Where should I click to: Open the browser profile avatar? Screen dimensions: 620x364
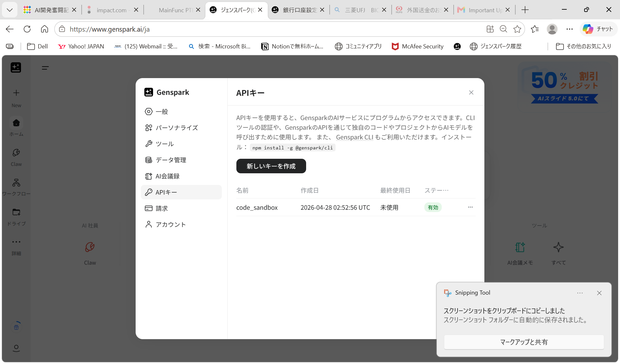[x=552, y=29]
